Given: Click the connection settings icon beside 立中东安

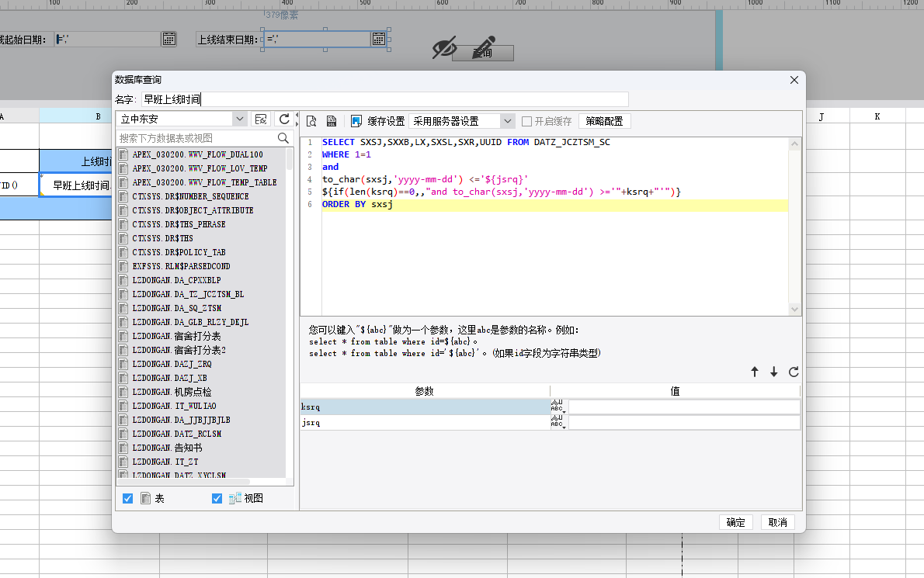Looking at the screenshot, I should (261, 119).
